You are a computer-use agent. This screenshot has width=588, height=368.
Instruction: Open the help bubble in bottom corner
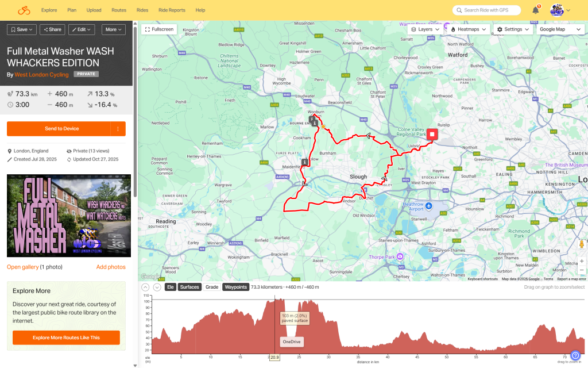[x=575, y=356]
